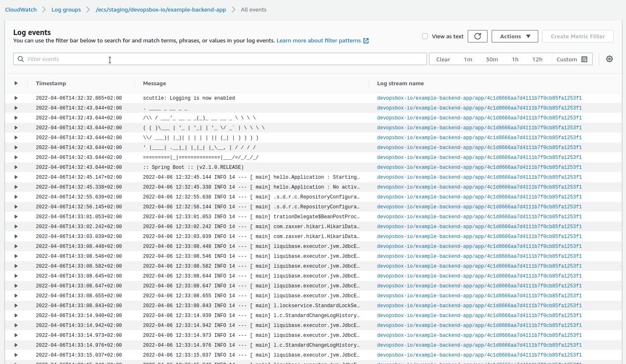Open the Log groups breadcrumb
Image resolution: width=626 pixels, height=364 pixels.
pyautogui.click(x=66, y=9)
